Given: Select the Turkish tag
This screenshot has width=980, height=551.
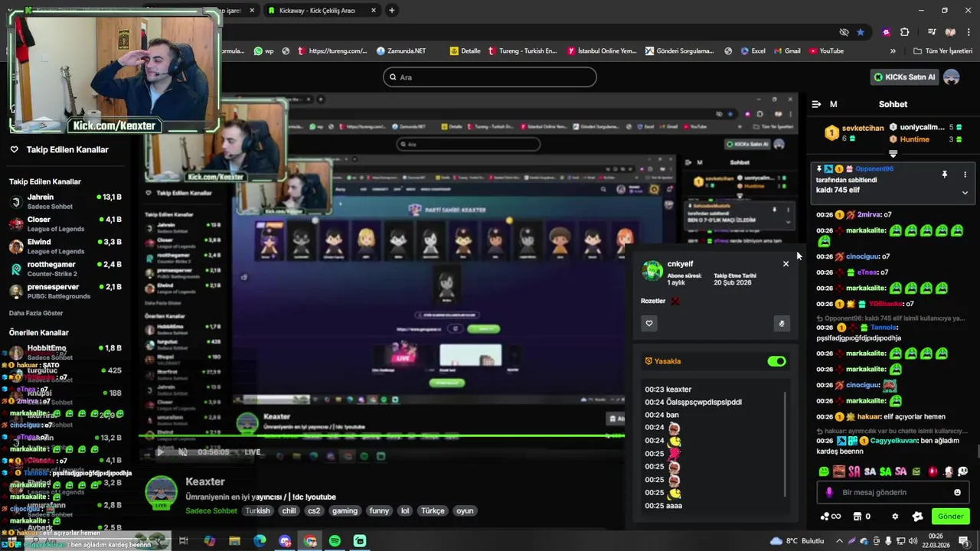Looking at the screenshot, I should click(258, 511).
